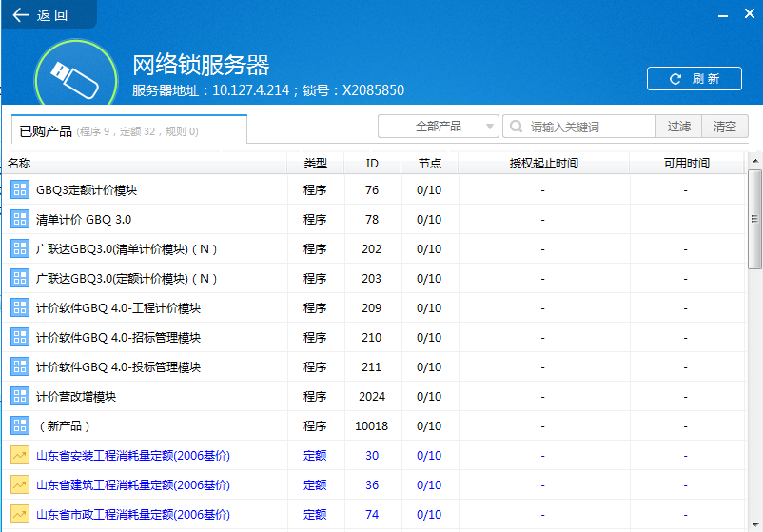
Task: Sort by the ID column header
Action: 372,164
